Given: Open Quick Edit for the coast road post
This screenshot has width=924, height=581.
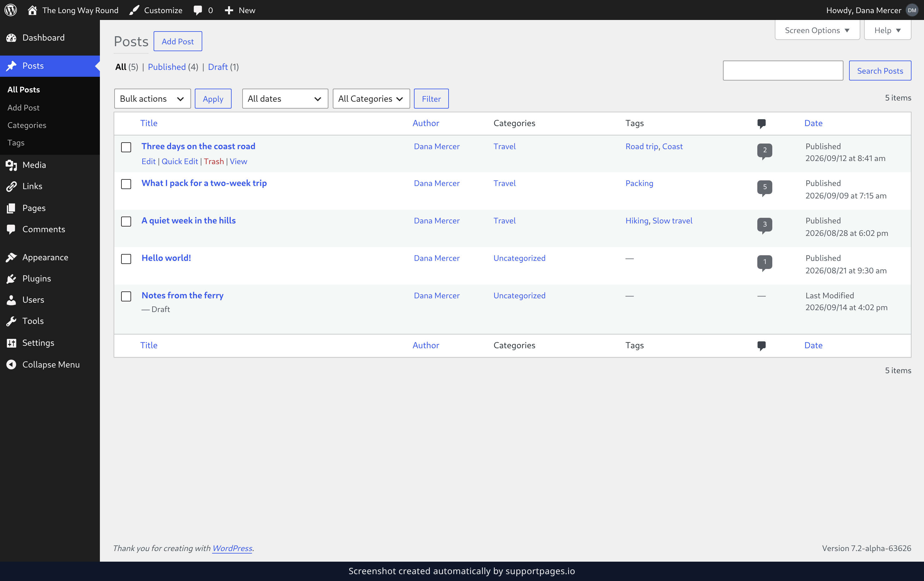Looking at the screenshot, I should coord(179,161).
